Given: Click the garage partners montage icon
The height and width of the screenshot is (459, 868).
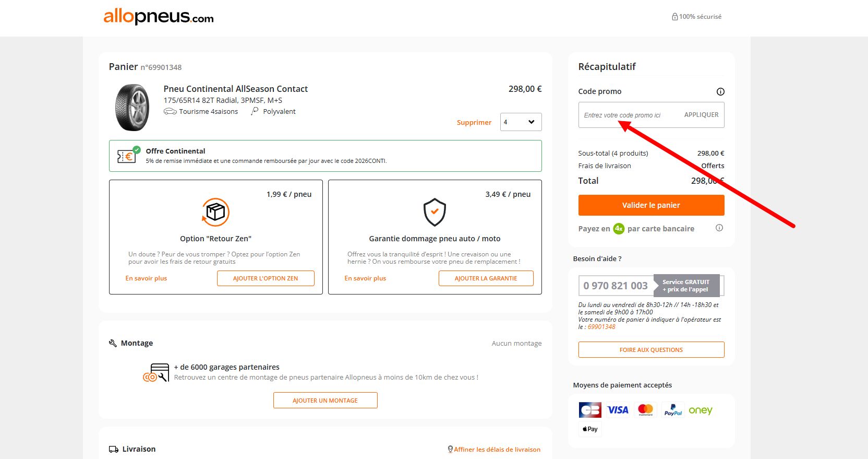Looking at the screenshot, I should tap(156, 372).
